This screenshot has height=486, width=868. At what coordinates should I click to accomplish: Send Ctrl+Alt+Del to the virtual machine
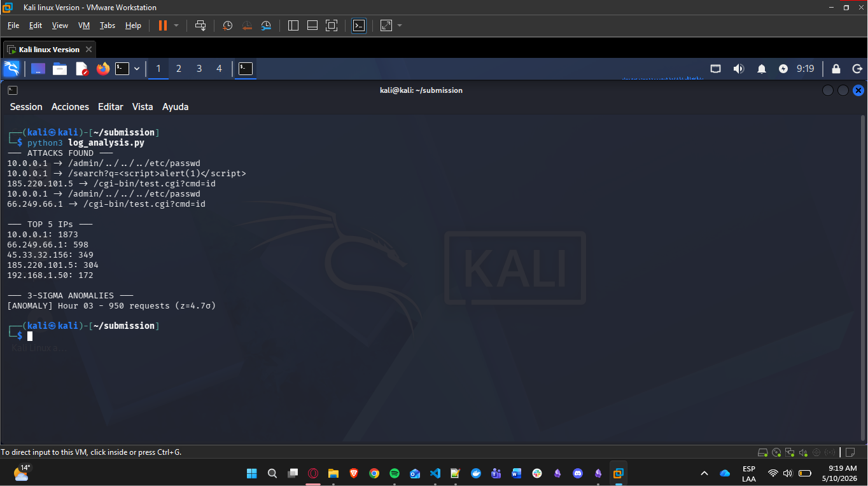tap(200, 25)
